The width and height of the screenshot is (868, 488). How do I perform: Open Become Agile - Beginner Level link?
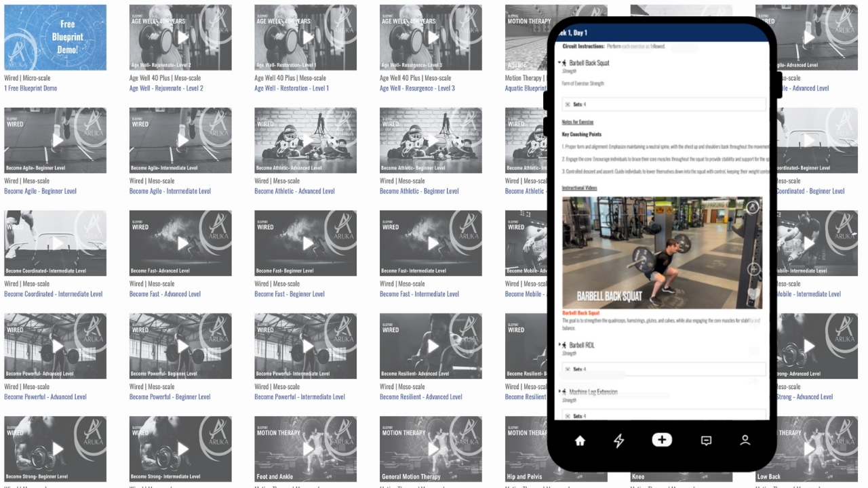[40, 191]
